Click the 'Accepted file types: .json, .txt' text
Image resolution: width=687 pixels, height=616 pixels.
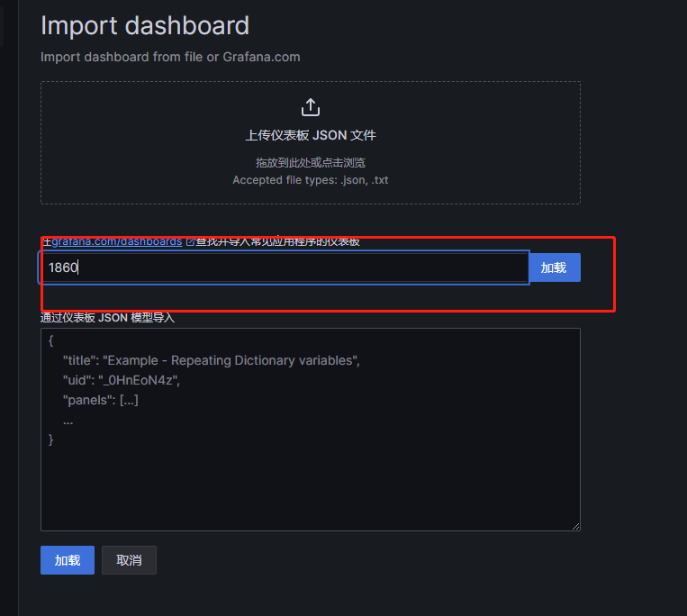click(311, 180)
